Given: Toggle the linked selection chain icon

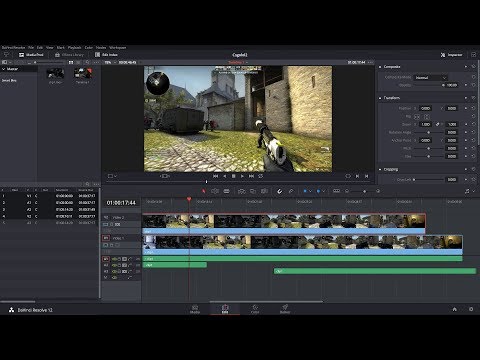Looking at the screenshot, I should pos(291,191).
